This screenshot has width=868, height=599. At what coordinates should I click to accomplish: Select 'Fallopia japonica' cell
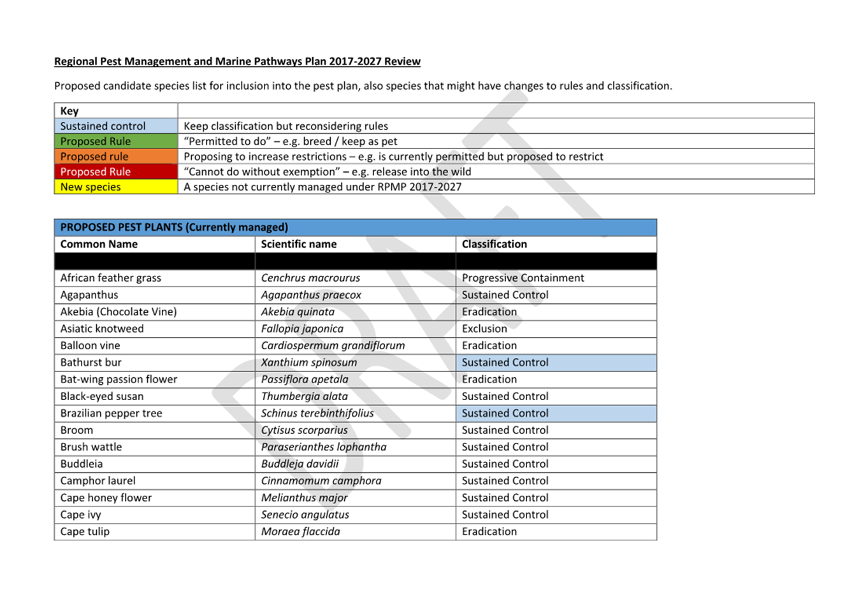(356, 329)
